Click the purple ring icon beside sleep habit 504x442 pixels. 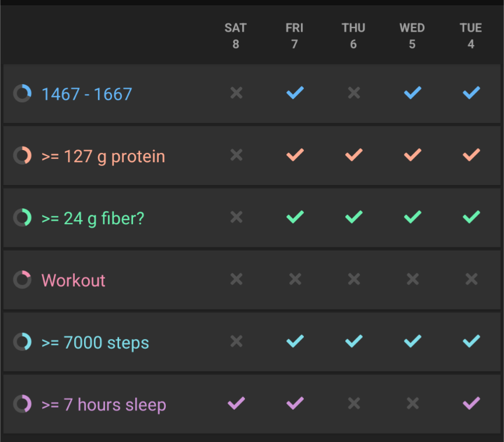pos(22,404)
